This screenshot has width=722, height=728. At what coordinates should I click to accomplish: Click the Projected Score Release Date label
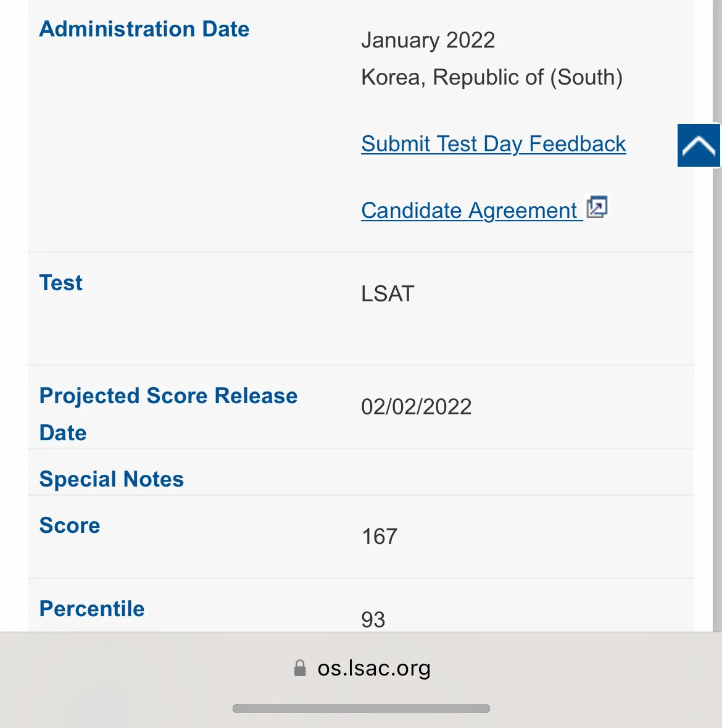168,414
